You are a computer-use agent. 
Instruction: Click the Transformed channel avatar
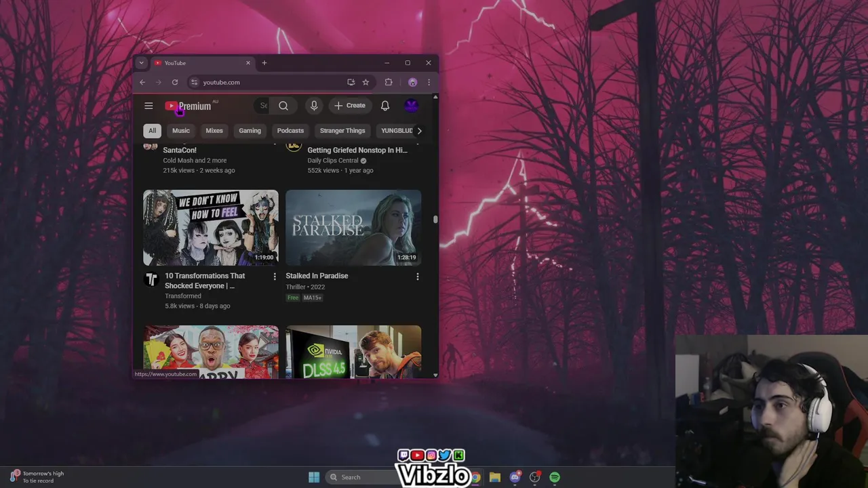[151, 279]
